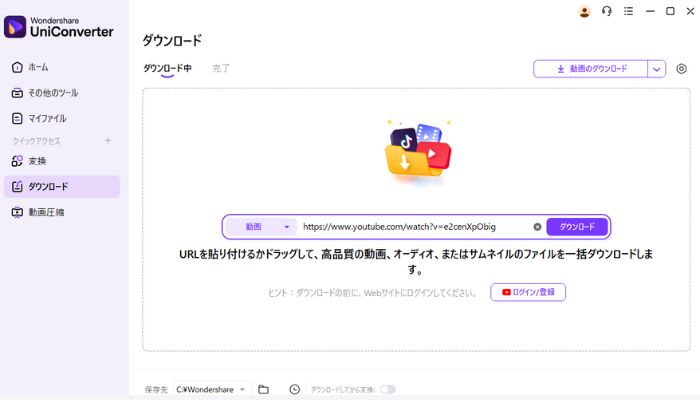Click the clock schedule icon
The height and width of the screenshot is (400, 700).
(294, 389)
